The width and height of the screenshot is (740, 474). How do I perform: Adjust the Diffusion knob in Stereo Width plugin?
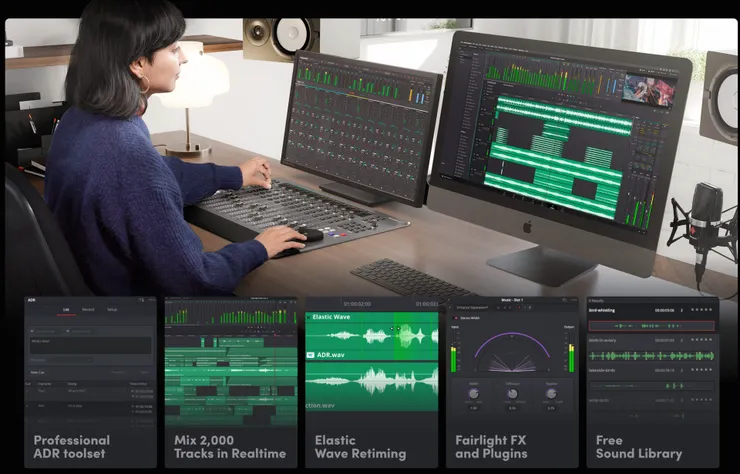pyautogui.click(x=512, y=393)
